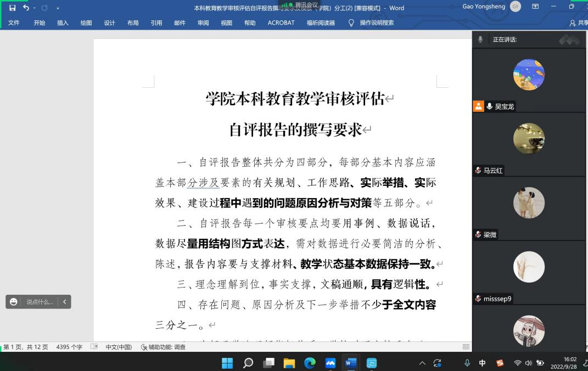588x371 pixels.
Task: Click the Word icon in the taskbar
Action: coord(351,363)
